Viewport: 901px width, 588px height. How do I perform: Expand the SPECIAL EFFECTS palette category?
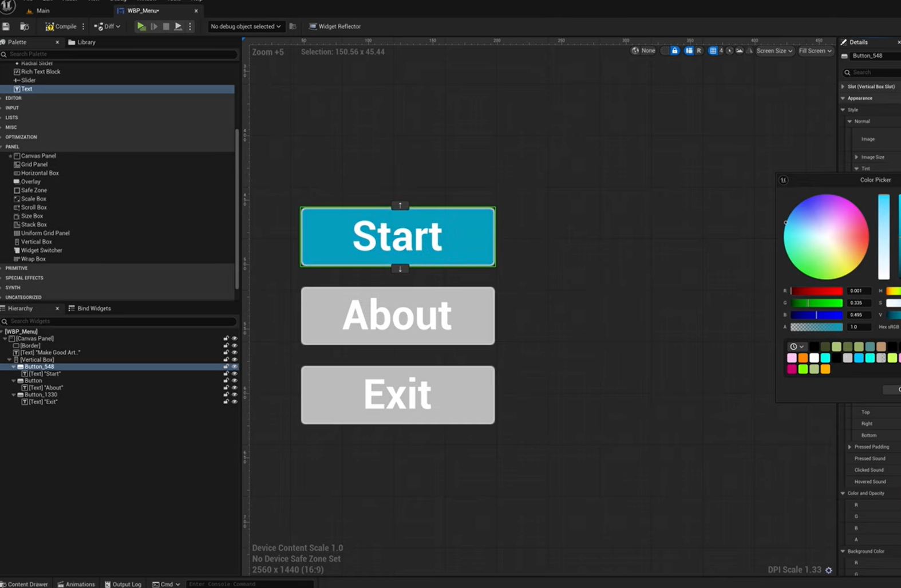[x=24, y=278]
